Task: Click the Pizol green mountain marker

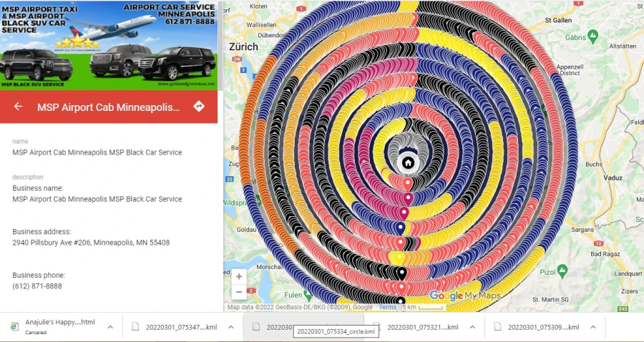Action: (x=562, y=271)
